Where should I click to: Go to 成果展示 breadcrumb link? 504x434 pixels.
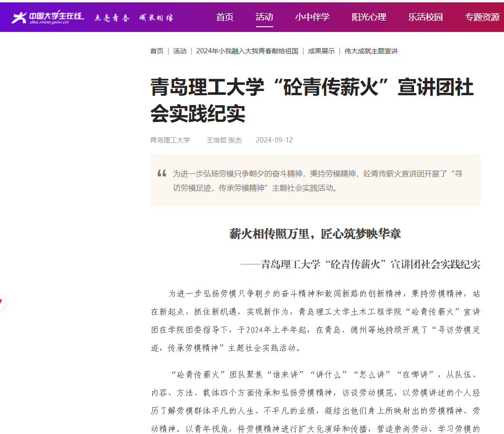tap(321, 51)
